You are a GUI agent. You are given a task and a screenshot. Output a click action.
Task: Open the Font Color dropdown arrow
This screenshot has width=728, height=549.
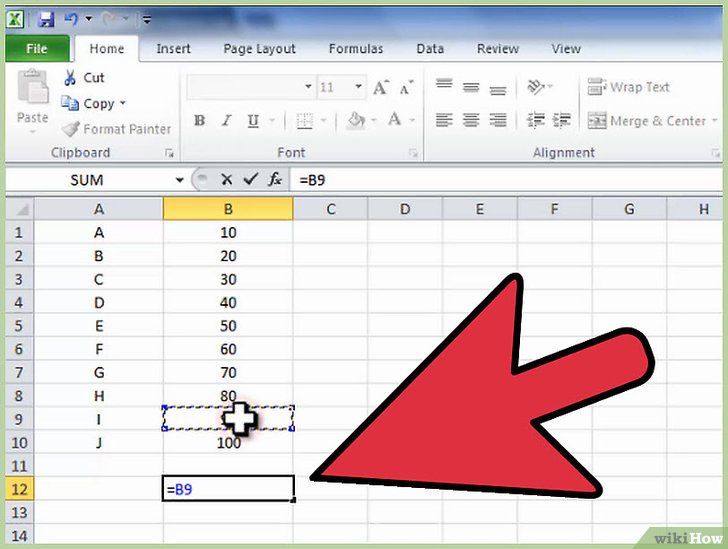(x=412, y=120)
